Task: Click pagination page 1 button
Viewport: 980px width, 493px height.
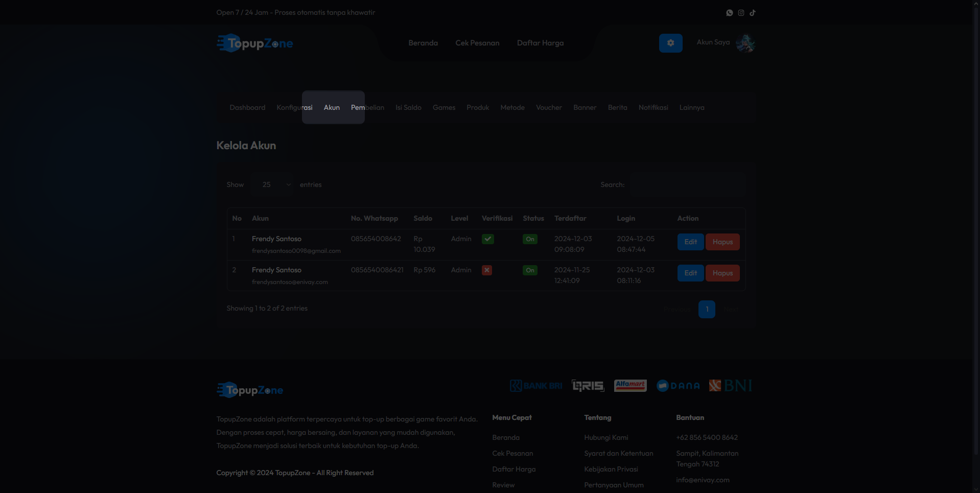Action: click(707, 309)
